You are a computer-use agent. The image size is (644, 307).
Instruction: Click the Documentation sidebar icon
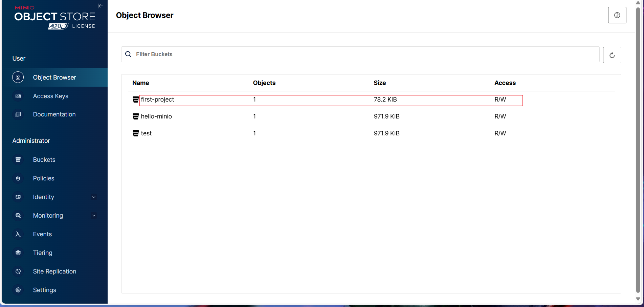point(18,114)
